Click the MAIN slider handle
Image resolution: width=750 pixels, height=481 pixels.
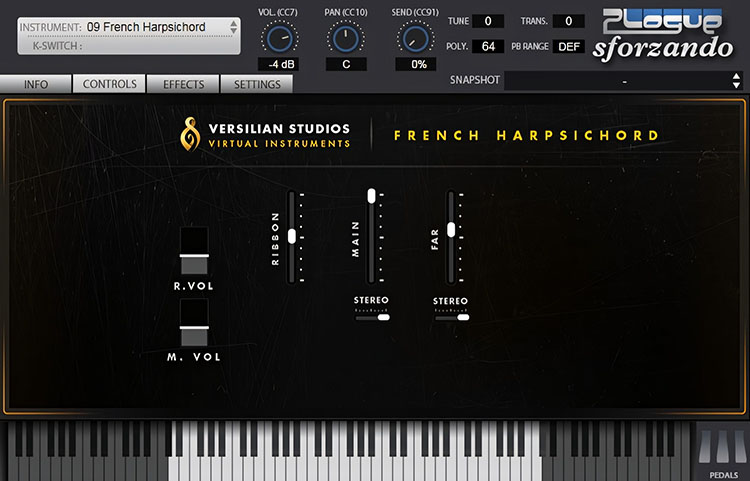click(x=372, y=196)
